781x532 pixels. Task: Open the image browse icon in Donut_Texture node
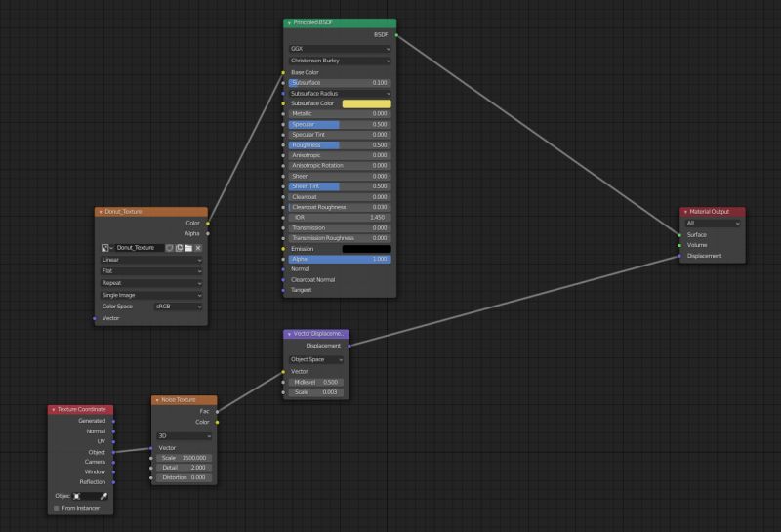coord(106,248)
